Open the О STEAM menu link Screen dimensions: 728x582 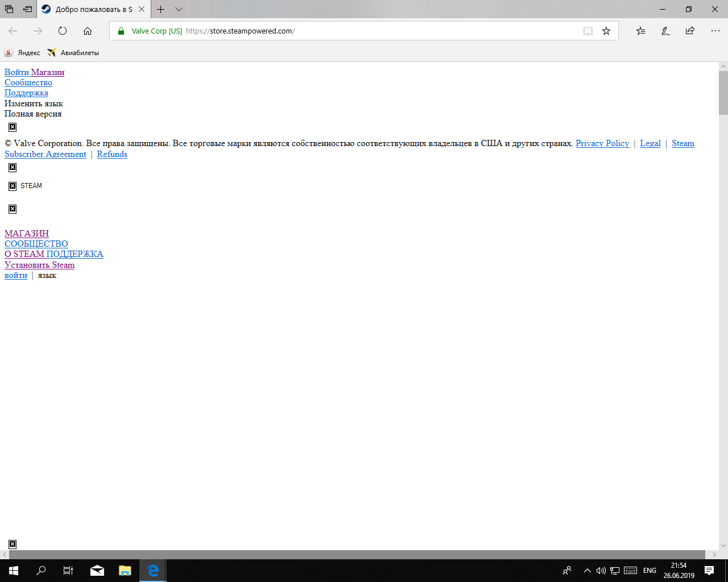pyautogui.click(x=24, y=254)
